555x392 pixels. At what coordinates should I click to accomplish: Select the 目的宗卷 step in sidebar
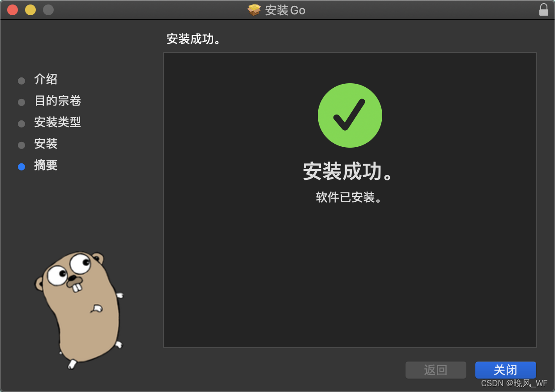[58, 101]
